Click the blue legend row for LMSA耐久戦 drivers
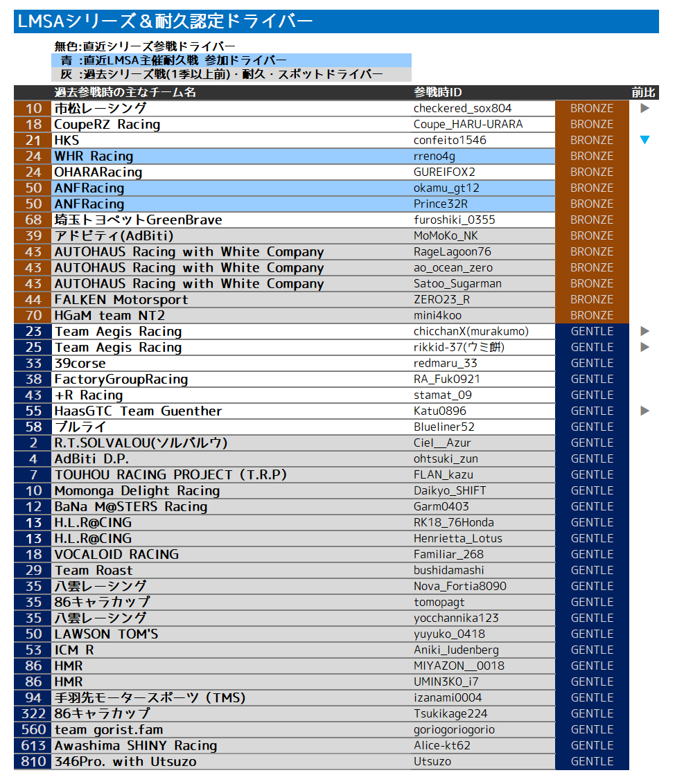The image size is (675, 784). click(231, 60)
